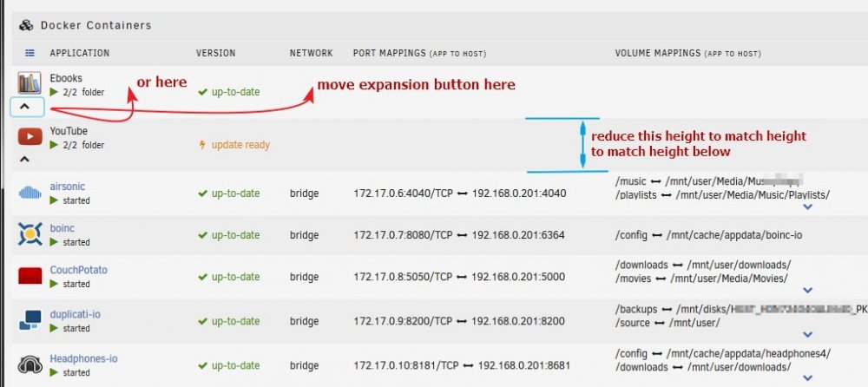This screenshot has height=387, width=868.
Task: Click the Ebooks green play status icon
Action: coord(54,92)
